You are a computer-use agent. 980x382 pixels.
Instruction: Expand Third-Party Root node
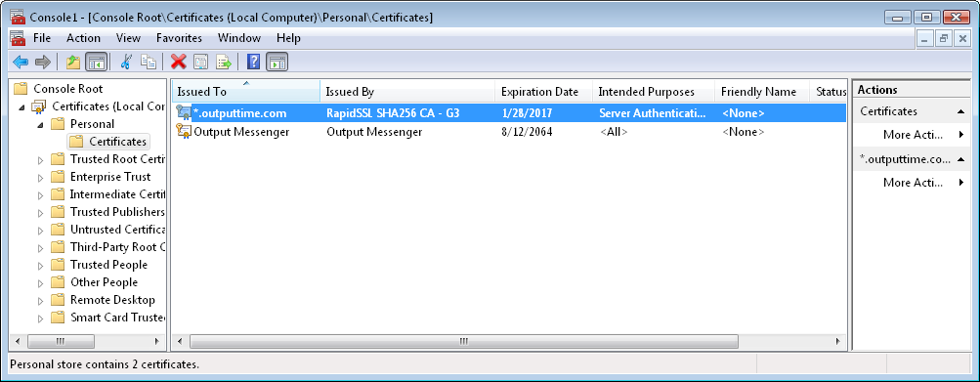pos(41,247)
